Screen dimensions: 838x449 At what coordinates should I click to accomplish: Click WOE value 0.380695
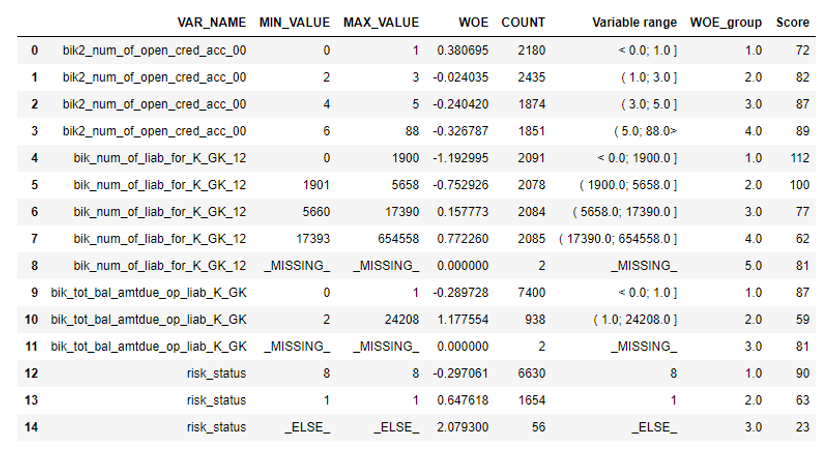462,50
